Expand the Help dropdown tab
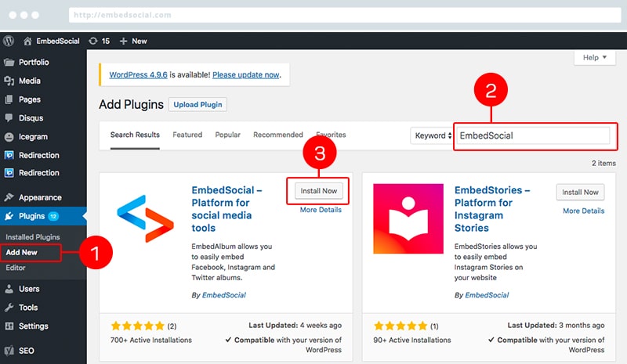This screenshot has width=627, height=364. click(595, 58)
